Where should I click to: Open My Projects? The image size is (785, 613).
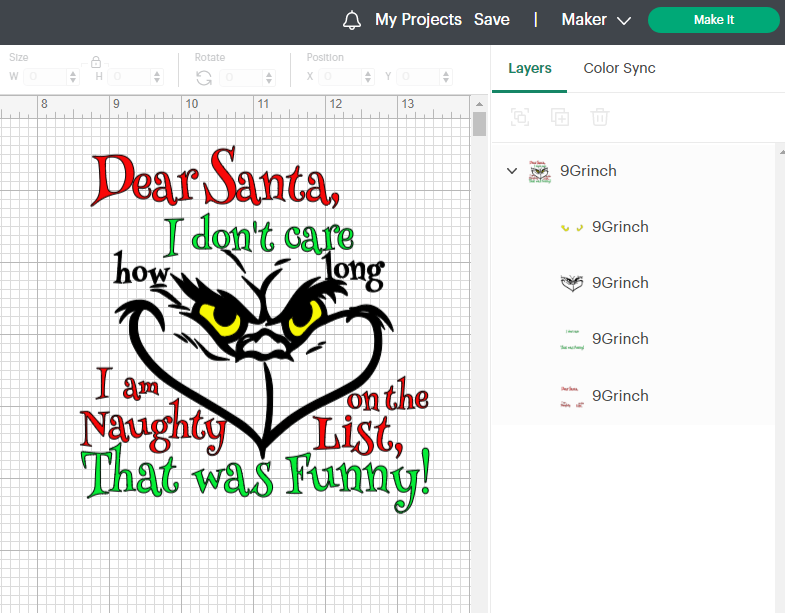(x=418, y=20)
